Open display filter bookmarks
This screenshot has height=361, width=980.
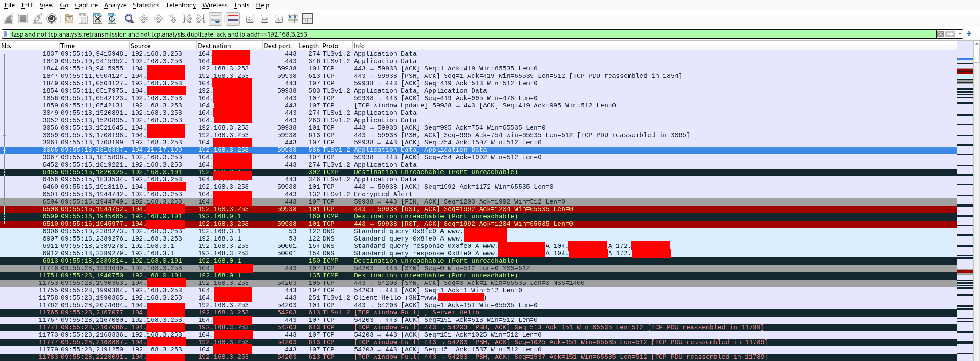click(6, 34)
